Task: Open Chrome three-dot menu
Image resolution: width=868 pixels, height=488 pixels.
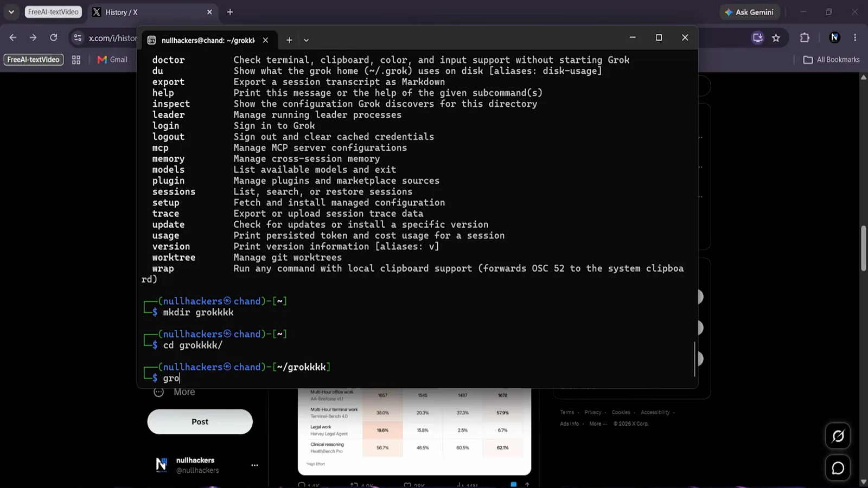Action: pyautogui.click(x=855, y=37)
